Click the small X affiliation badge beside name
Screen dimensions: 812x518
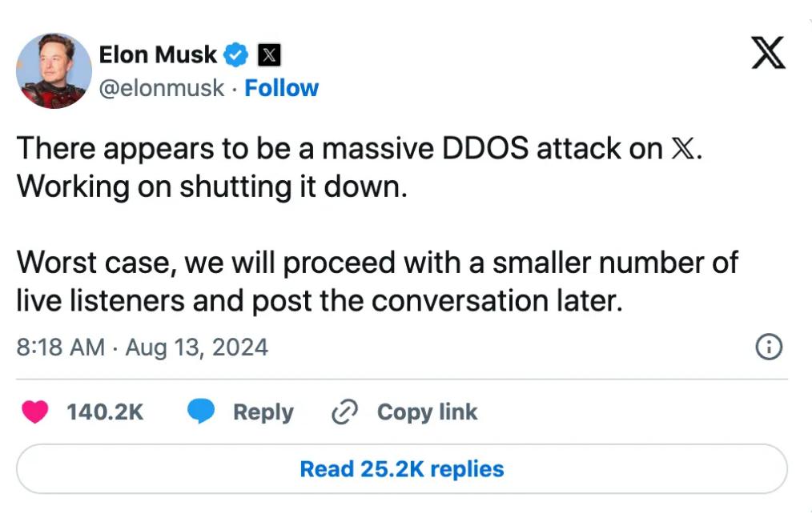(x=270, y=55)
